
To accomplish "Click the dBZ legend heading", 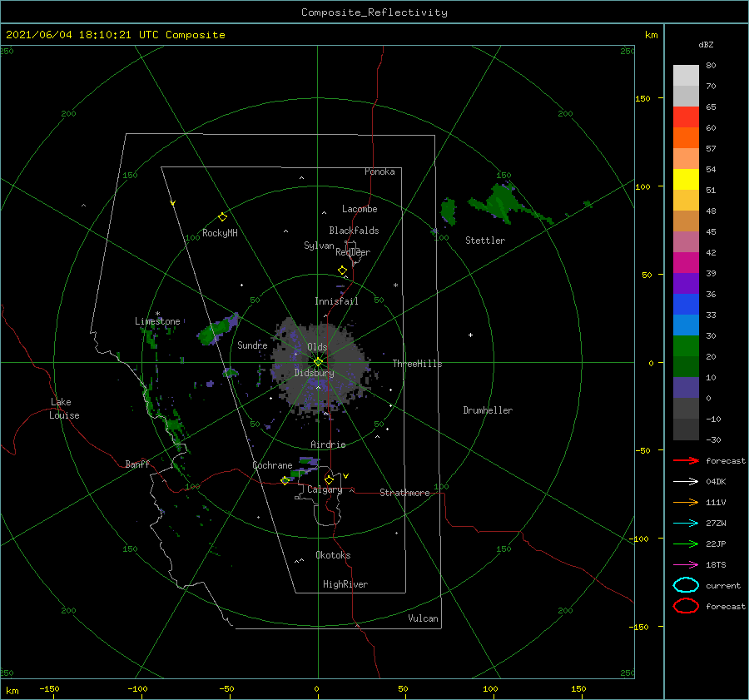I will click(x=706, y=44).
